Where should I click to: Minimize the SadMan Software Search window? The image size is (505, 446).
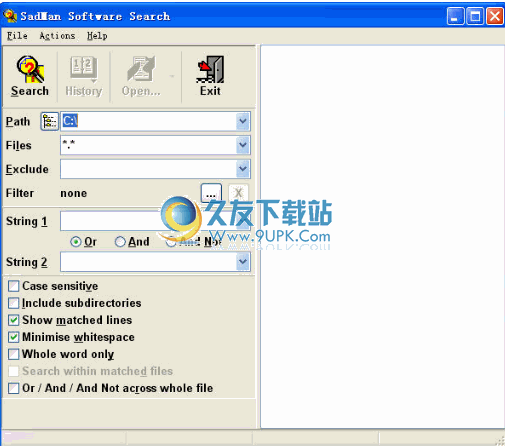coord(455,16)
